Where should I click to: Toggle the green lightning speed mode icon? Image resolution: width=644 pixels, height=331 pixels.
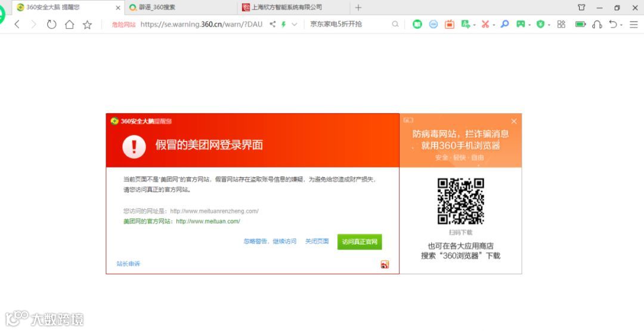coord(283,24)
